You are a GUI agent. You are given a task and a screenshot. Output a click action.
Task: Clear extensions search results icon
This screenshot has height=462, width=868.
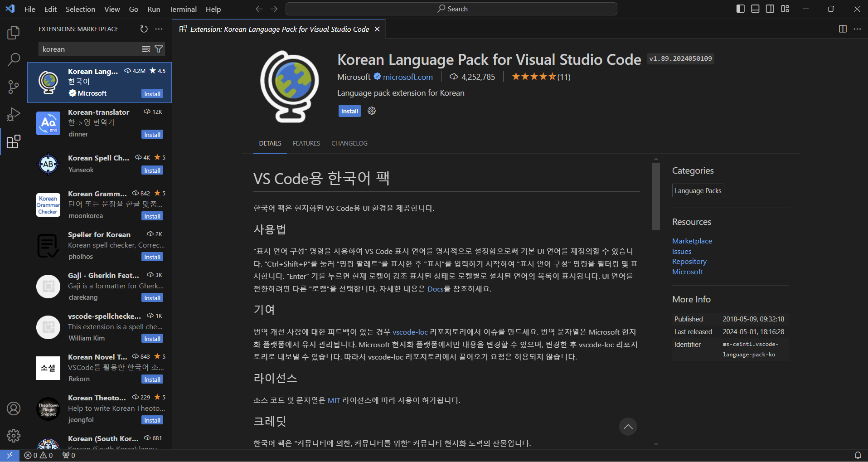pos(146,49)
